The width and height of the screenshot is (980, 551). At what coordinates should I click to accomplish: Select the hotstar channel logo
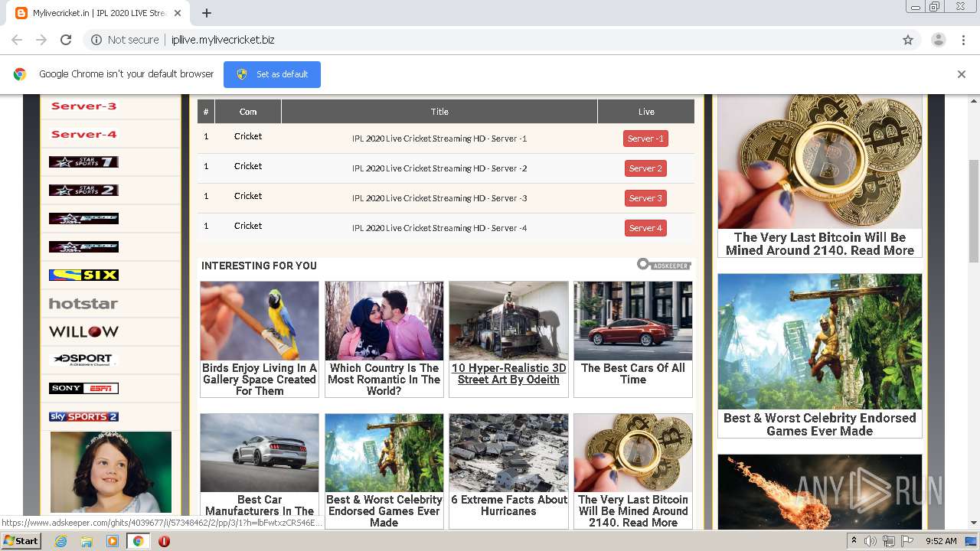pyautogui.click(x=83, y=304)
